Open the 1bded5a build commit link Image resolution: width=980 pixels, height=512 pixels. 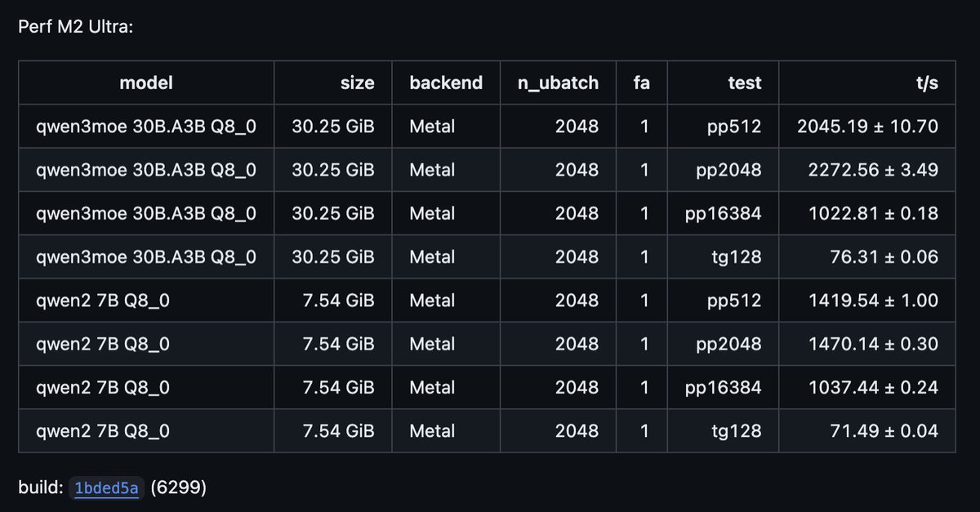[x=106, y=488]
